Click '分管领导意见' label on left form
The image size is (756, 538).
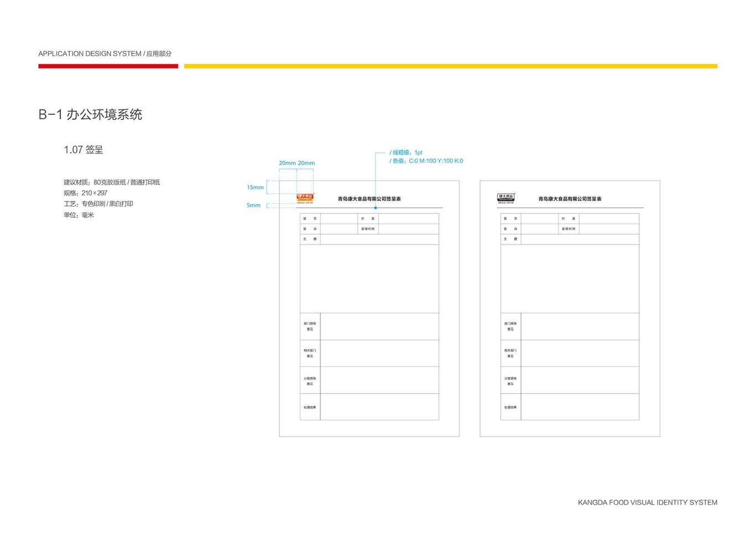click(310, 381)
